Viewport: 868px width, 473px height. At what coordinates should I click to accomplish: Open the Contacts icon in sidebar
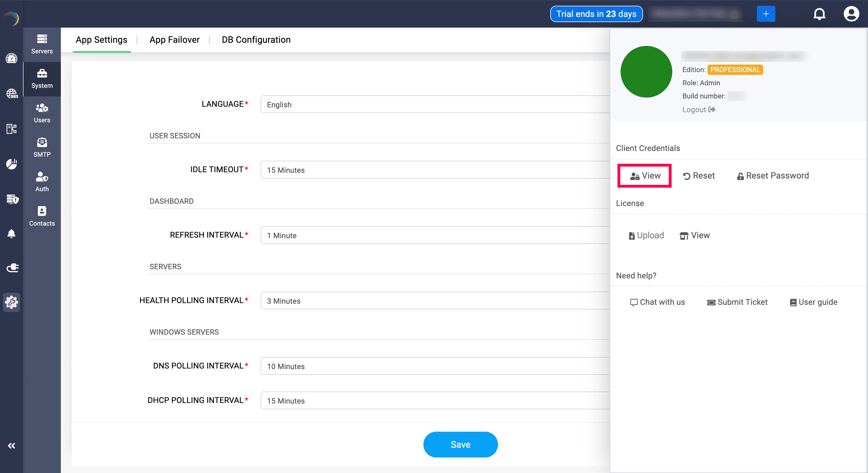click(x=42, y=216)
